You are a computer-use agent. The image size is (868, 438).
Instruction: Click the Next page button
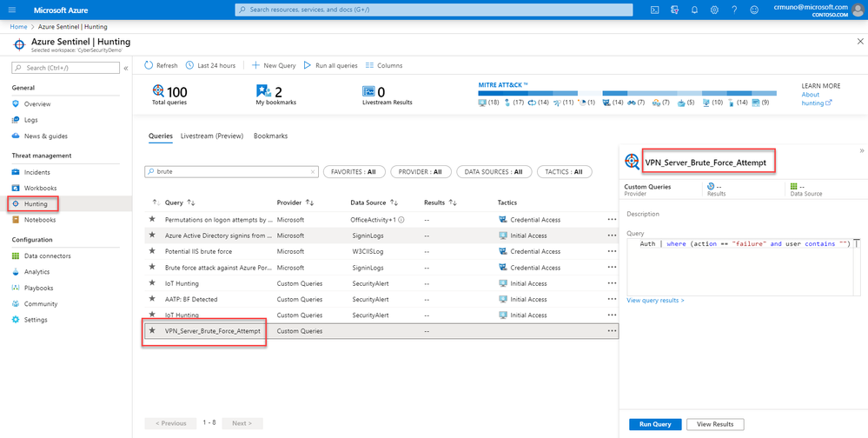pyautogui.click(x=242, y=423)
